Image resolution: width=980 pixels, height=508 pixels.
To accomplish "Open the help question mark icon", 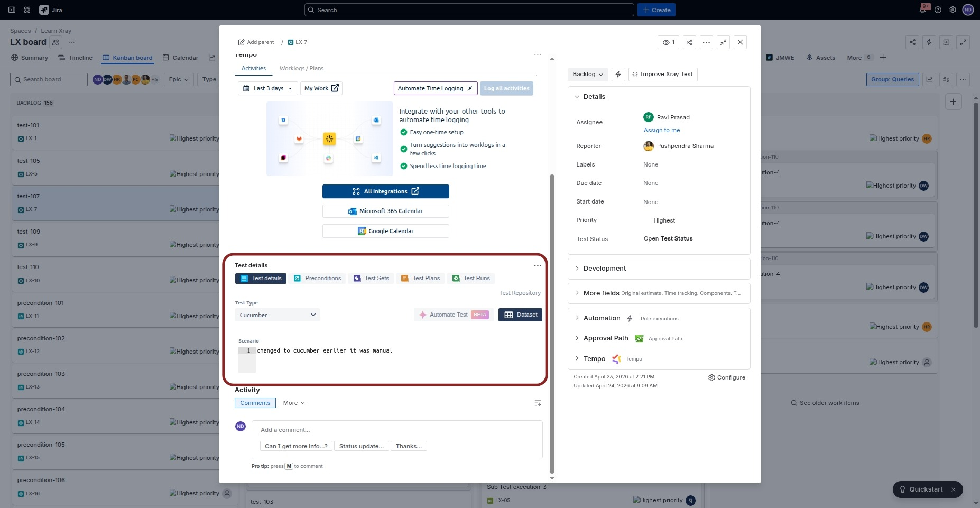I will (x=938, y=10).
